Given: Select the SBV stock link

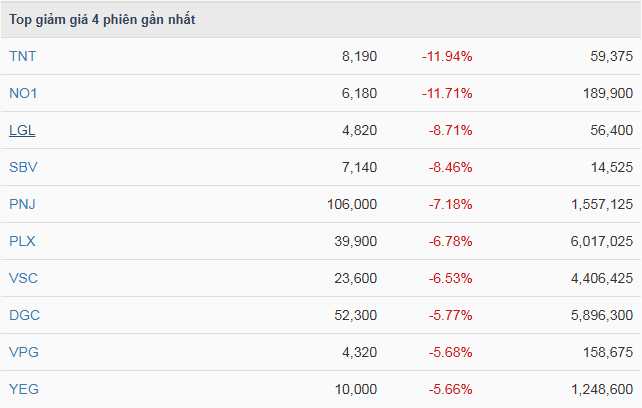Looking at the screenshot, I should tap(23, 167).
